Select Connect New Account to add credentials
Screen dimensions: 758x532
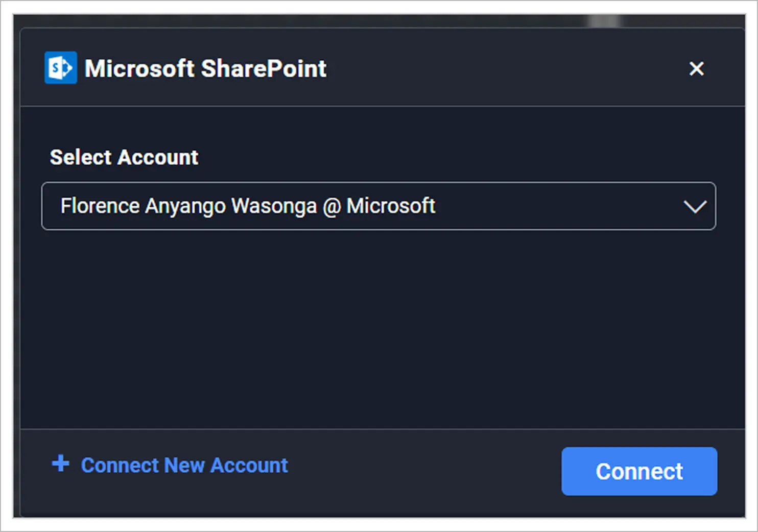click(x=184, y=465)
